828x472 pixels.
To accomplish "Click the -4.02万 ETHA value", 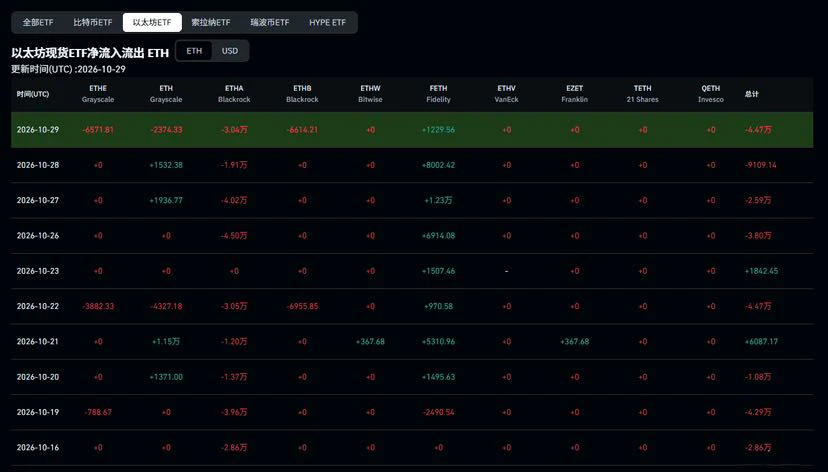I will point(234,201).
